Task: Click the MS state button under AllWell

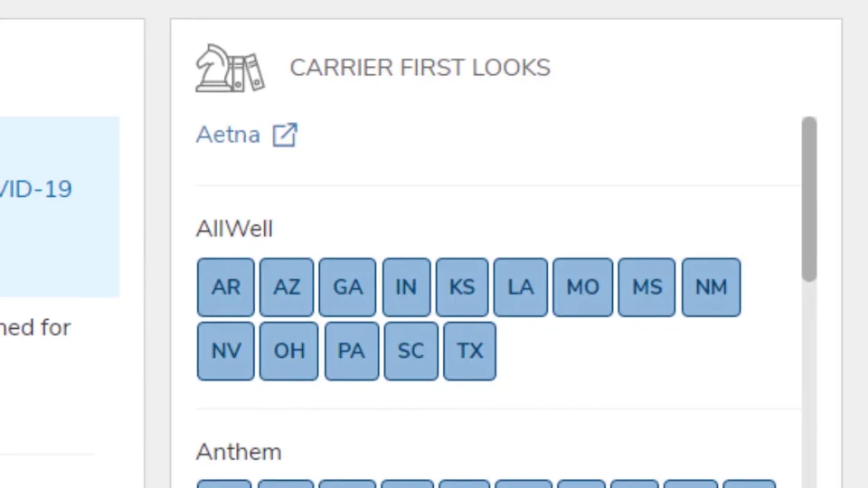Action: click(x=646, y=287)
